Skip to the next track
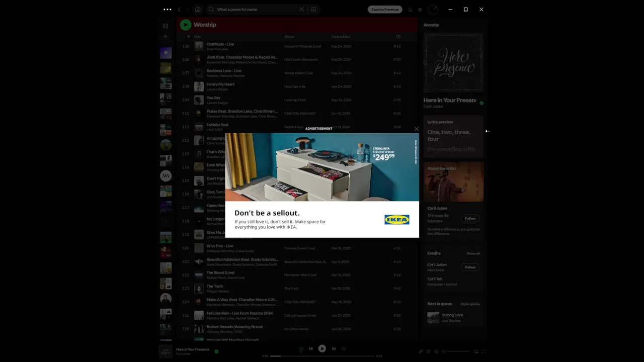644x362 pixels. pos(334,349)
